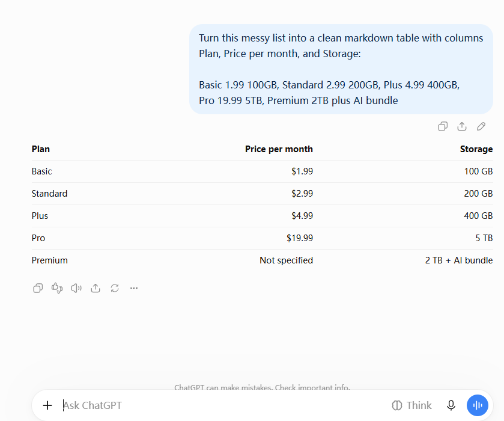The width and height of the screenshot is (504, 421).
Task: Click the $2.99 price cell
Action: (x=302, y=194)
